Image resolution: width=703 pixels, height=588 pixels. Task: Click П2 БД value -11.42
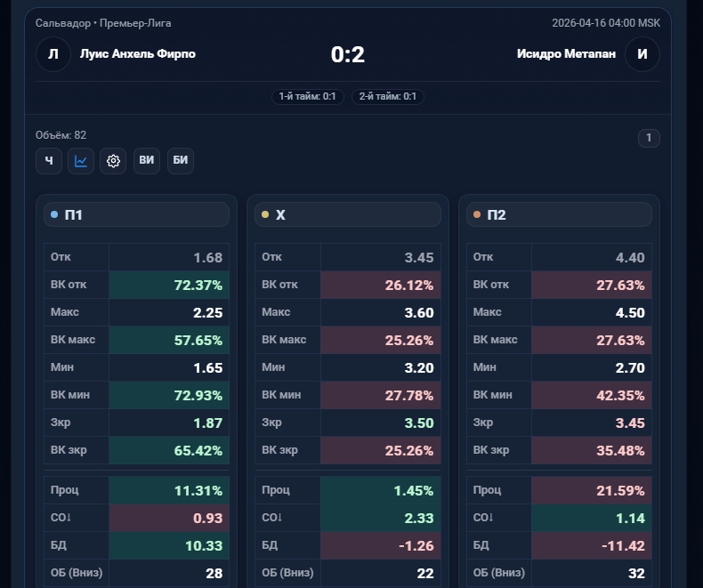[x=623, y=546]
